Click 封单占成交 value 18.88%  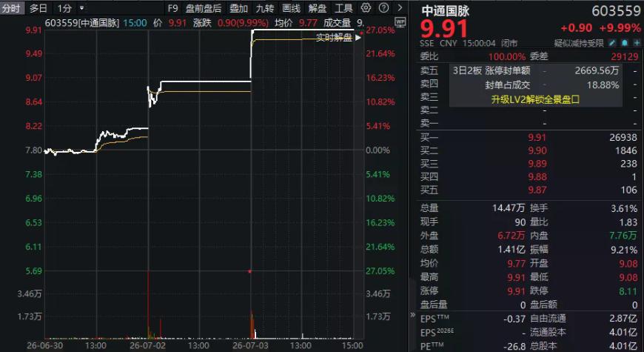603,85
